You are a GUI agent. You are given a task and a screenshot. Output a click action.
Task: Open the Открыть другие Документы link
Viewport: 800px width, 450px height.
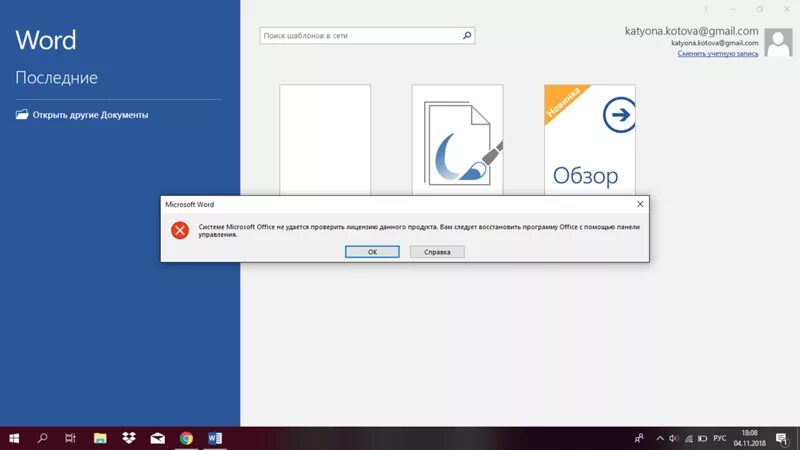click(82, 115)
